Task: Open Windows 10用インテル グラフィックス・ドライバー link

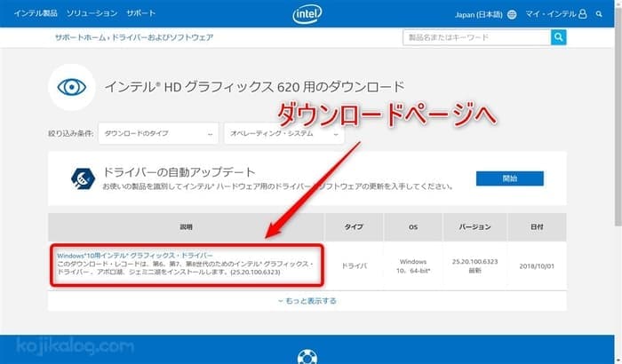Action: coord(135,256)
